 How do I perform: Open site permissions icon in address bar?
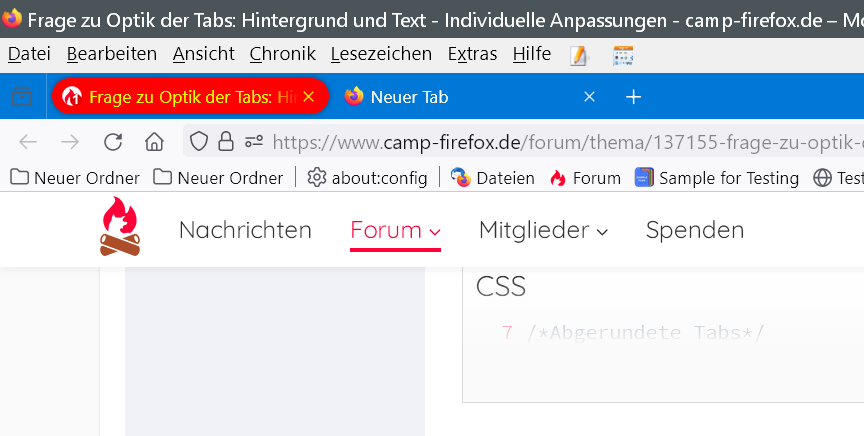pos(253,142)
